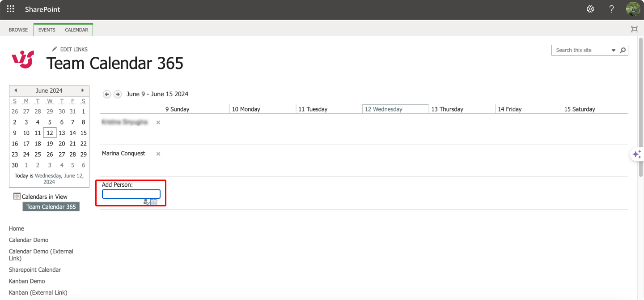
Task: Select Team Calendar 365 under Calendars in View
Action: pos(51,207)
